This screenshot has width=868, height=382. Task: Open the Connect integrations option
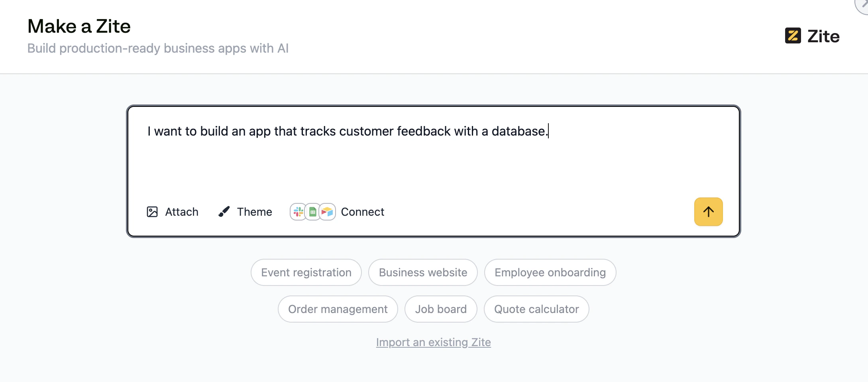pos(362,212)
